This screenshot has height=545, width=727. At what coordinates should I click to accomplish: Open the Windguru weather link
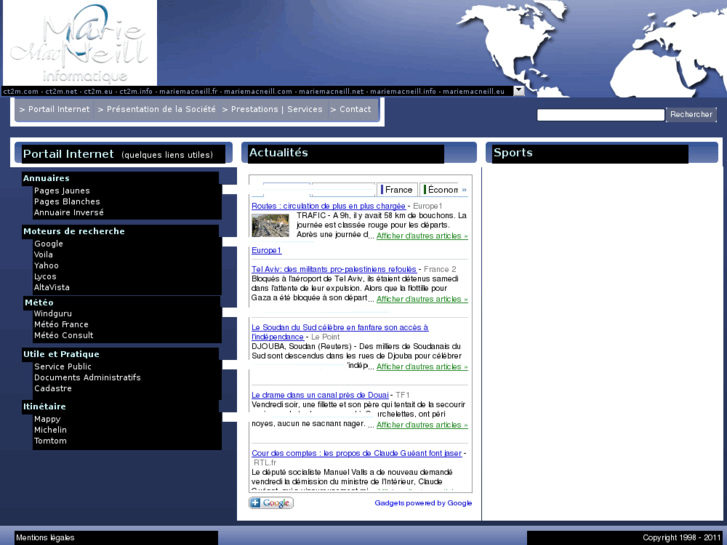(52, 314)
